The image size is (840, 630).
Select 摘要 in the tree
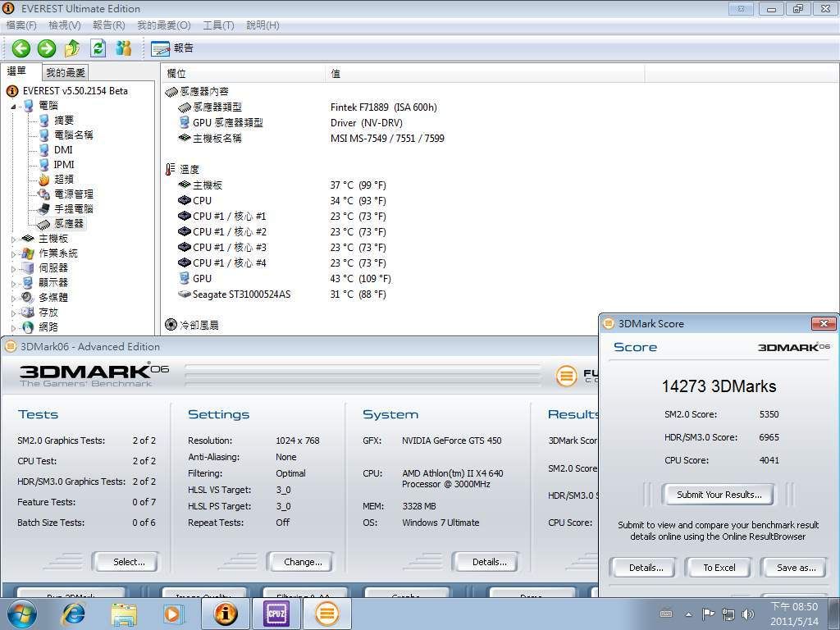point(64,121)
